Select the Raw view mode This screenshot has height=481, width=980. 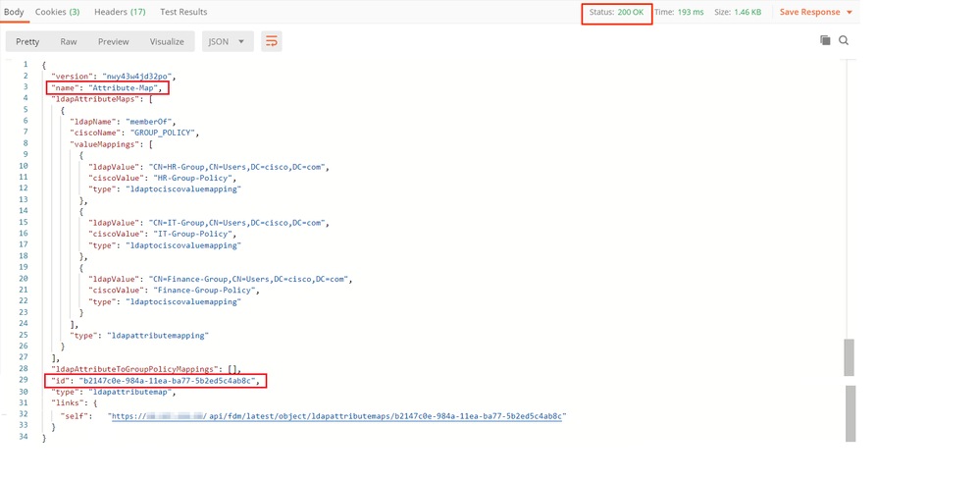click(69, 42)
